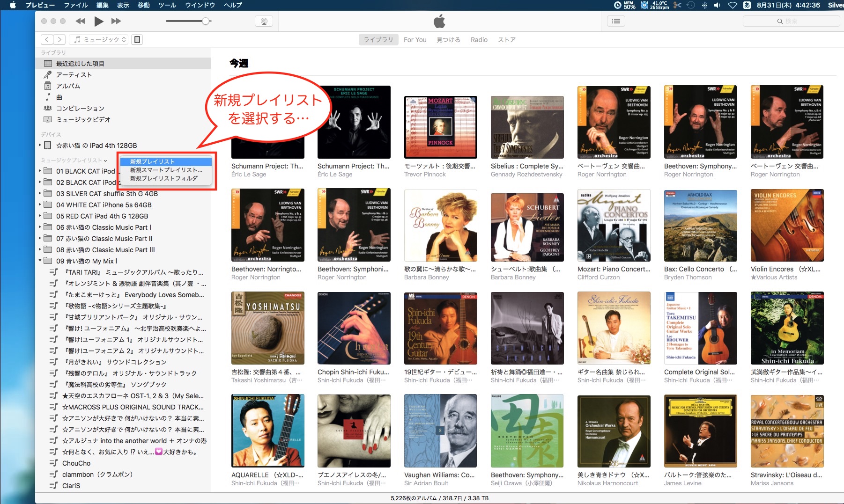Go forward with the right chevron button
The height and width of the screenshot is (504, 844).
(59, 40)
